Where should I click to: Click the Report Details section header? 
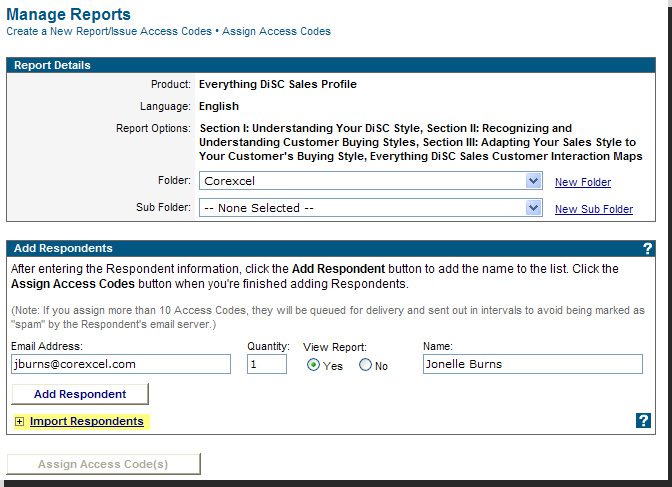pyautogui.click(x=331, y=65)
